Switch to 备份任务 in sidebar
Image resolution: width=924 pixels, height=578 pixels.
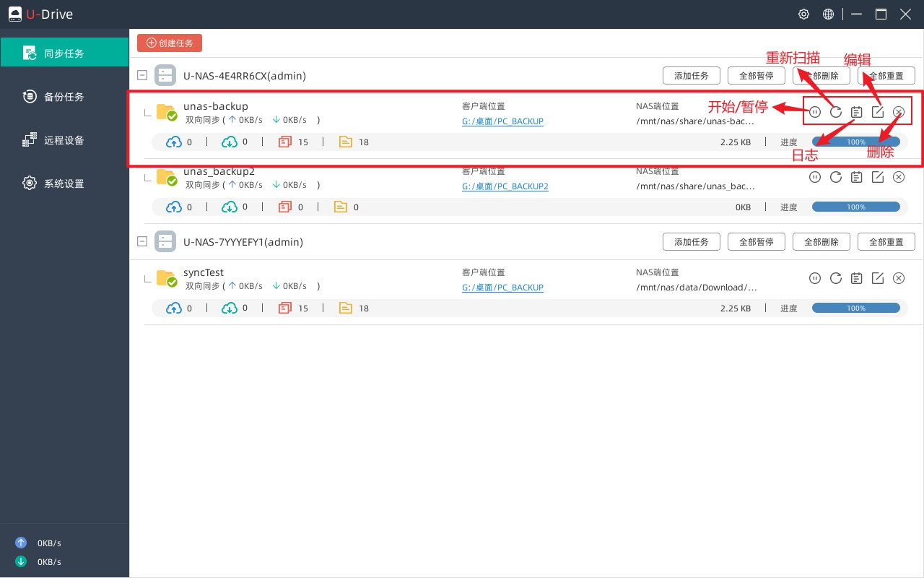pyautogui.click(x=64, y=97)
